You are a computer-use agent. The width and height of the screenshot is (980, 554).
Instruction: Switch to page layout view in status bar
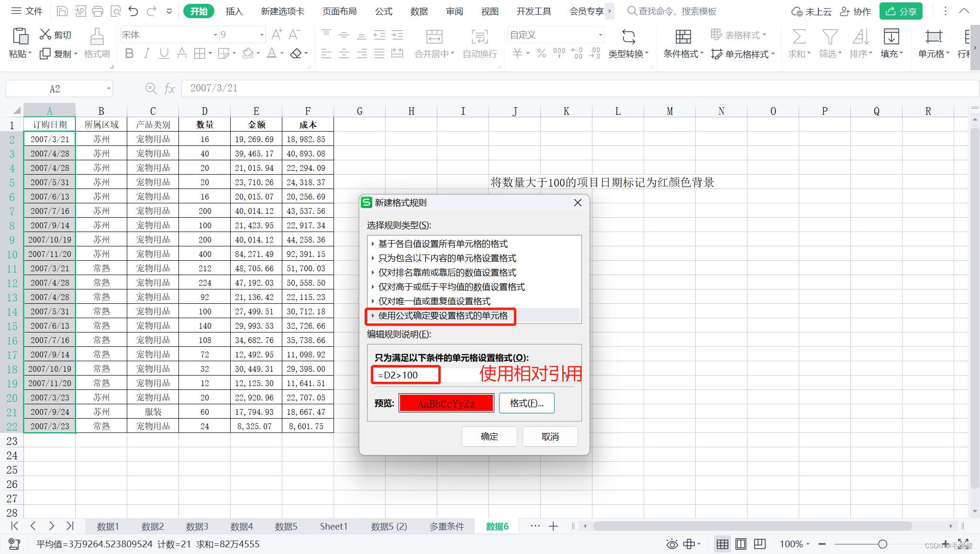[741, 544]
